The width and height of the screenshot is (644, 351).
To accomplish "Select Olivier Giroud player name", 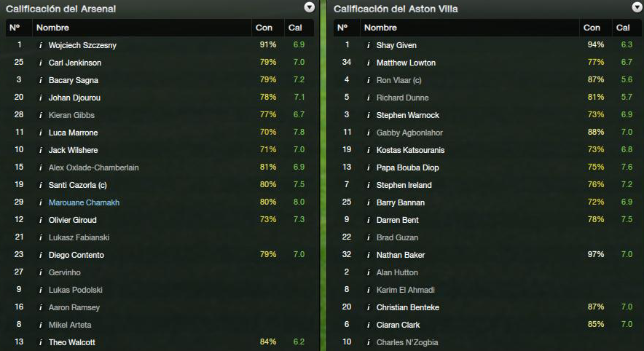I will [73, 220].
